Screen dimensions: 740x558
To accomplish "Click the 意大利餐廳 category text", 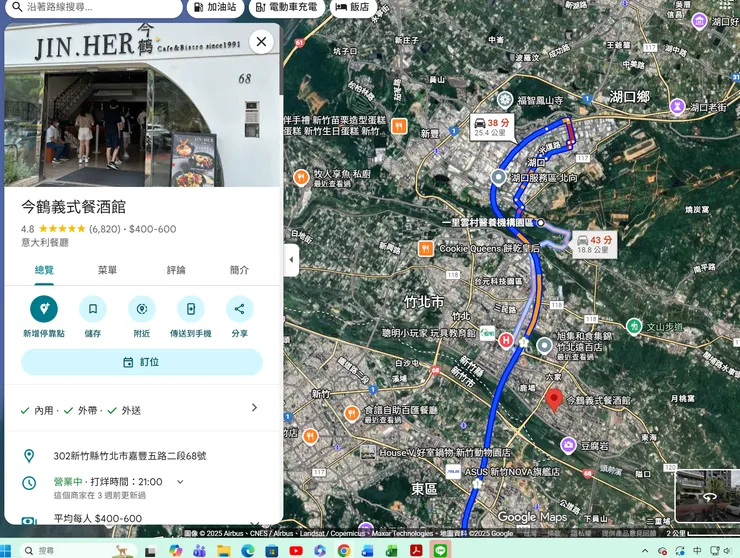I will [x=44, y=243].
